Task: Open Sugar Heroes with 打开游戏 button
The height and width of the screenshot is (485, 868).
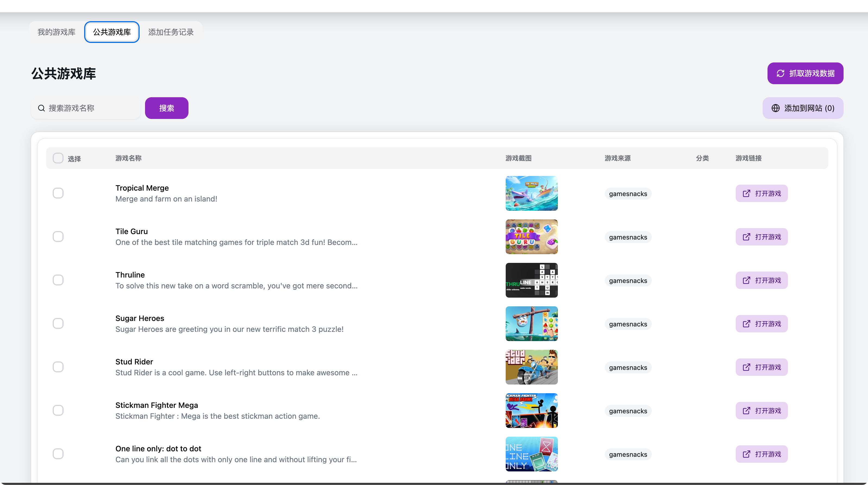Action: click(762, 324)
